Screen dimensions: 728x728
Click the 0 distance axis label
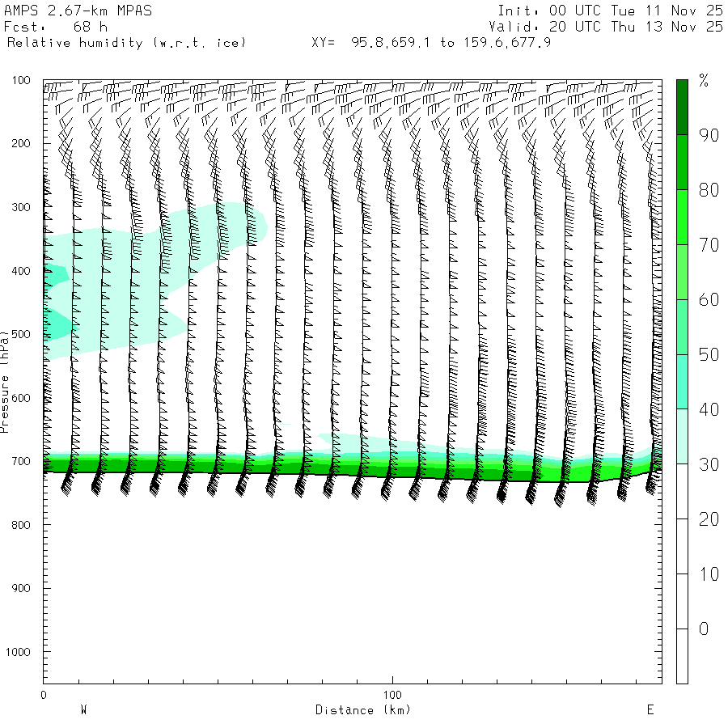click(44, 695)
